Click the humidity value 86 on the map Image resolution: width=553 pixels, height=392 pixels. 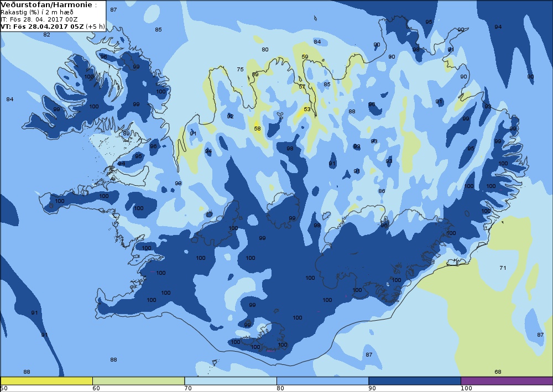tap(382, 191)
